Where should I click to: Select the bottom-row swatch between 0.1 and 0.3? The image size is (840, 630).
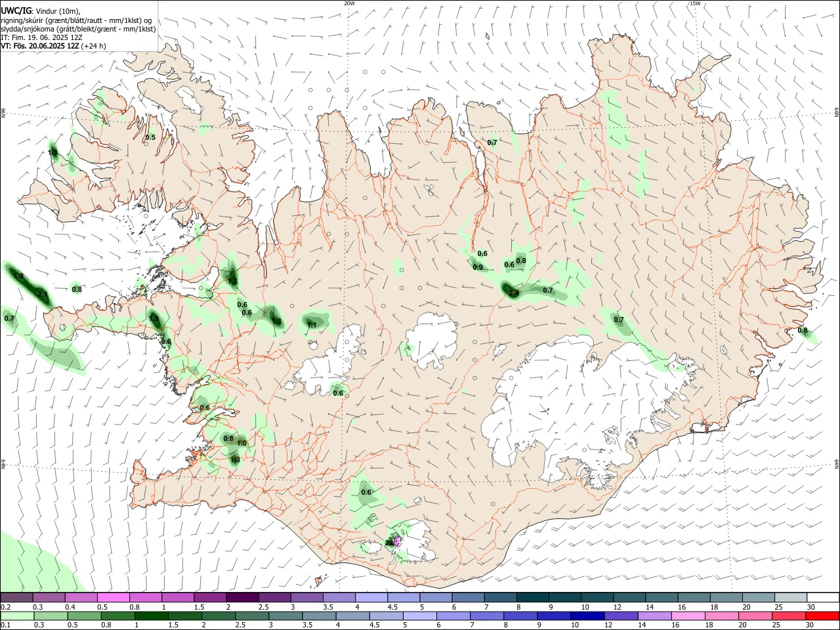[17, 616]
